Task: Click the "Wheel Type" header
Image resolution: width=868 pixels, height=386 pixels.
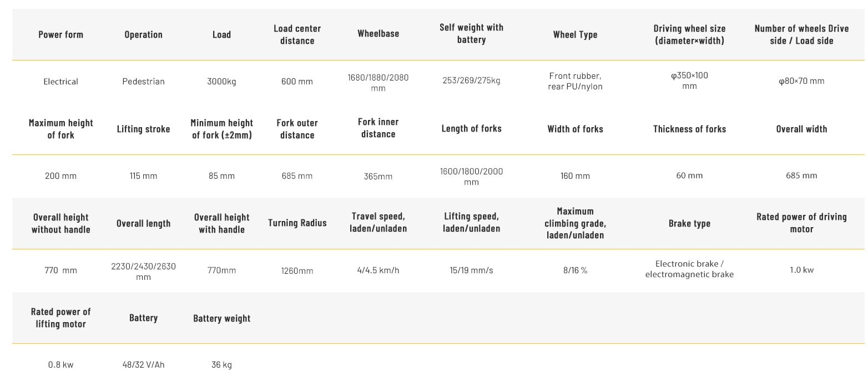Action: pyautogui.click(x=575, y=34)
